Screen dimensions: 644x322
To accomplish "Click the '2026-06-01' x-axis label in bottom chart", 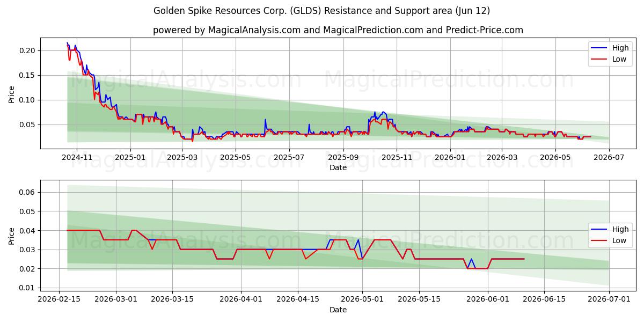I will click(487, 299).
